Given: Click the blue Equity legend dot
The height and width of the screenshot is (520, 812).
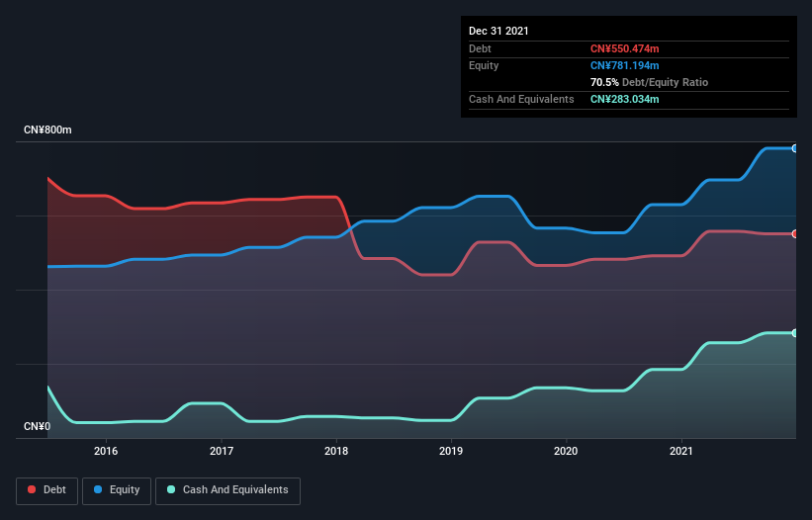Looking at the screenshot, I should (98, 489).
